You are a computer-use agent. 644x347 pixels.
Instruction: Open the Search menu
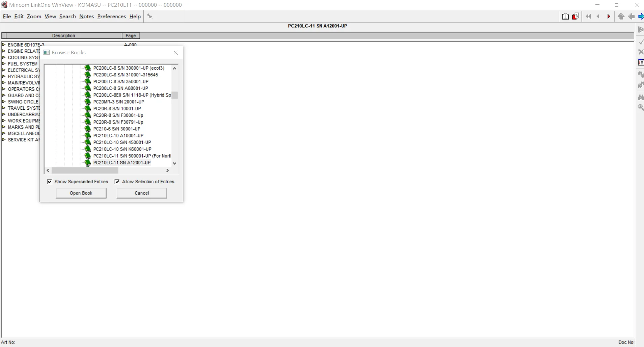(67, 17)
